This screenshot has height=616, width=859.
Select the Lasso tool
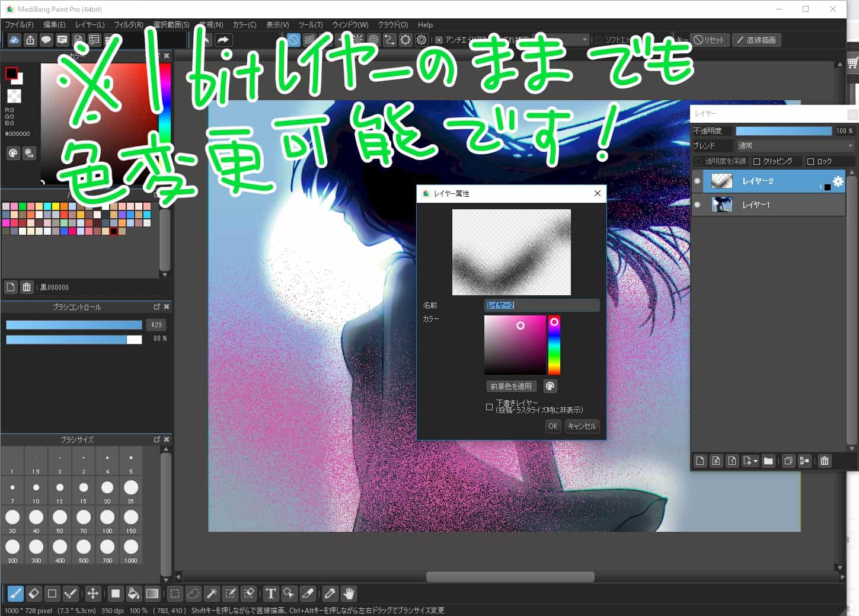point(193,593)
